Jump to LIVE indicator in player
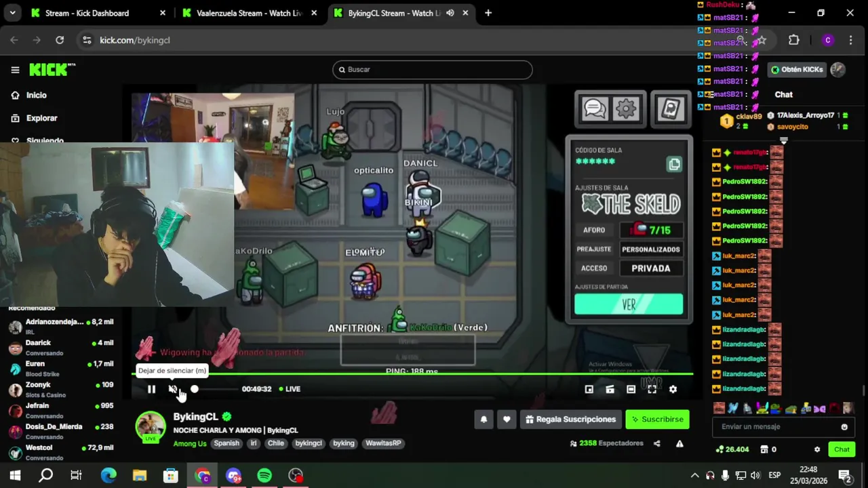Screen dimensions: 868x488 click(290, 389)
